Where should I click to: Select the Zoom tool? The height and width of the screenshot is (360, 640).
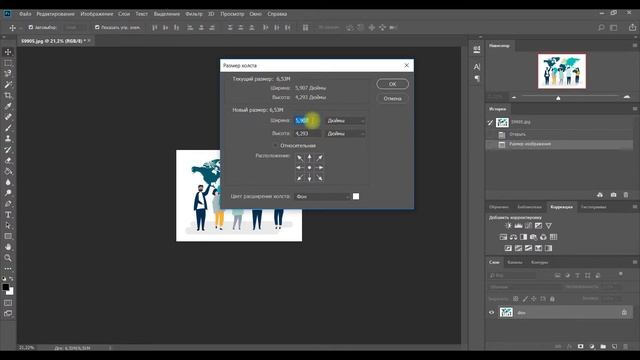(8, 258)
